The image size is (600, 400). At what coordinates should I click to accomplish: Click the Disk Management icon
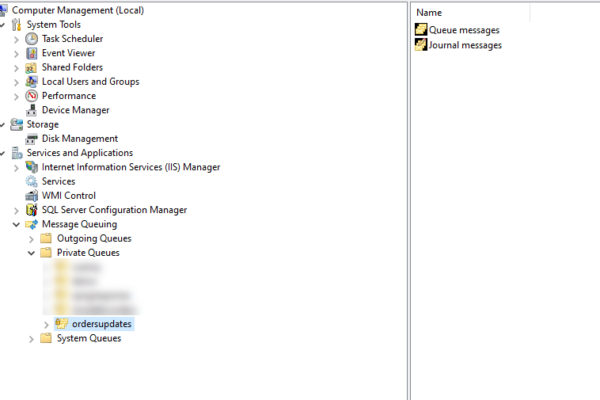pyautogui.click(x=32, y=139)
